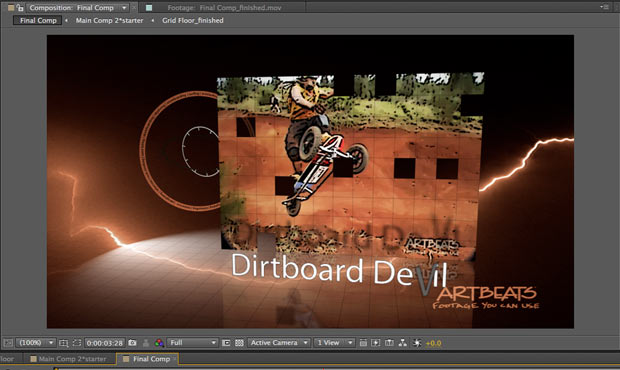Toggle the Transparency Grid button

(x=239, y=343)
